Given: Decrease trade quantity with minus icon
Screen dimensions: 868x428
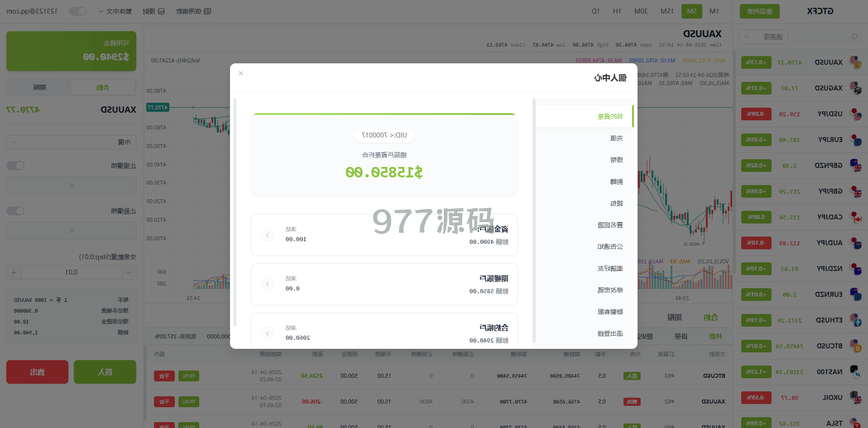Looking at the screenshot, I should tap(129, 272).
